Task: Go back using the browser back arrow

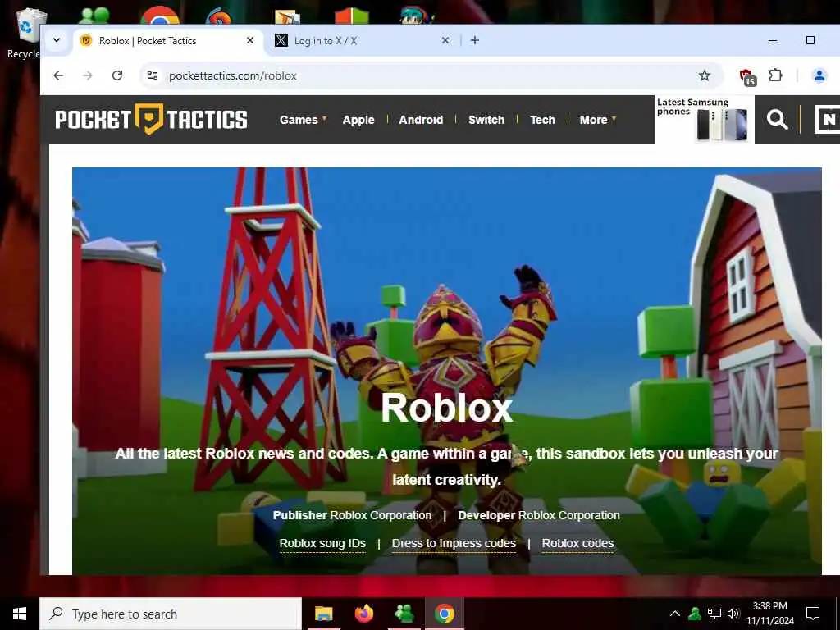Action: (58, 75)
